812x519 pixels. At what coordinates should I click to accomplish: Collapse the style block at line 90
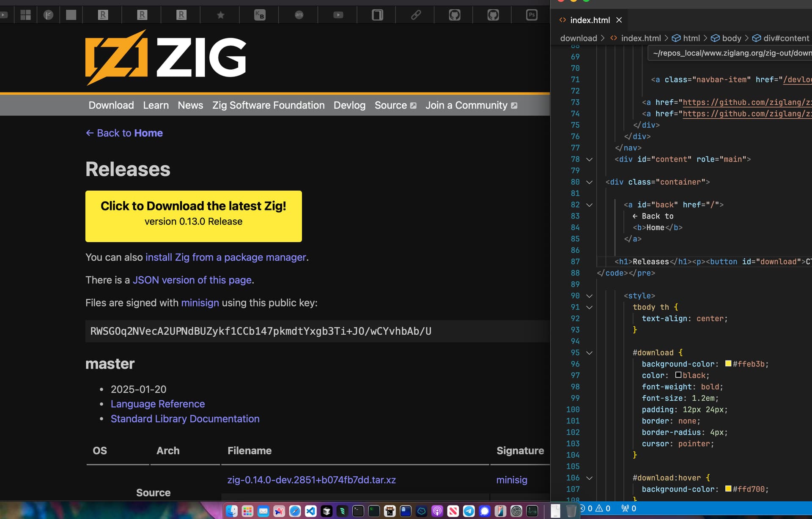coord(589,296)
